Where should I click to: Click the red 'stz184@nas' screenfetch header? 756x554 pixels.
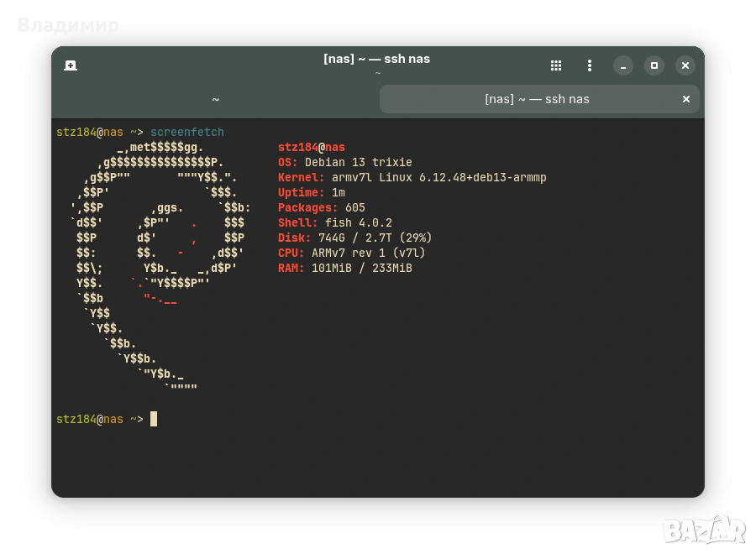311,147
